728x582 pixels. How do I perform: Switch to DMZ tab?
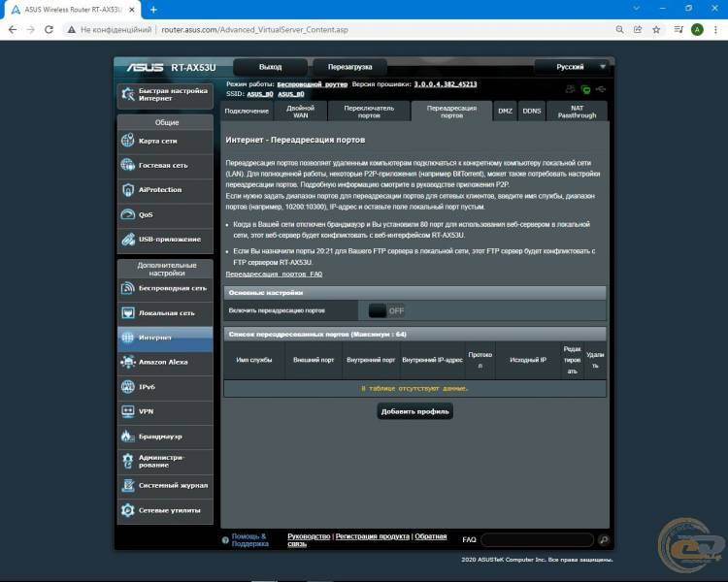505,111
